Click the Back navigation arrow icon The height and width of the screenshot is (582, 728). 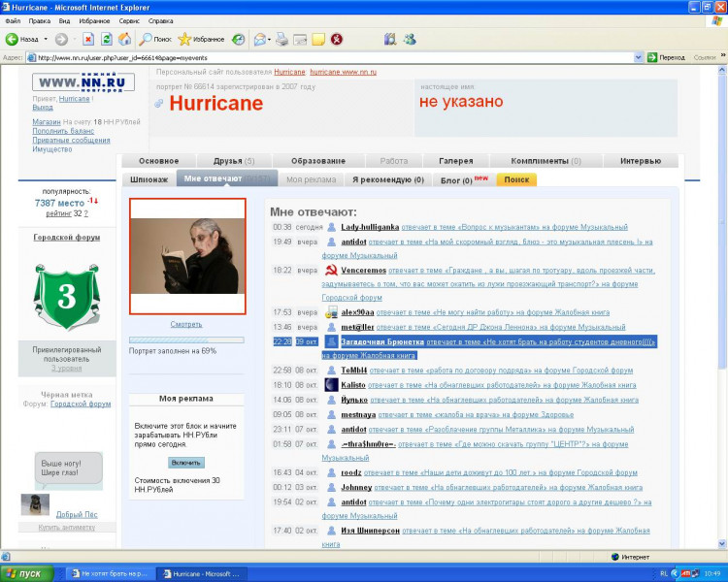point(13,40)
